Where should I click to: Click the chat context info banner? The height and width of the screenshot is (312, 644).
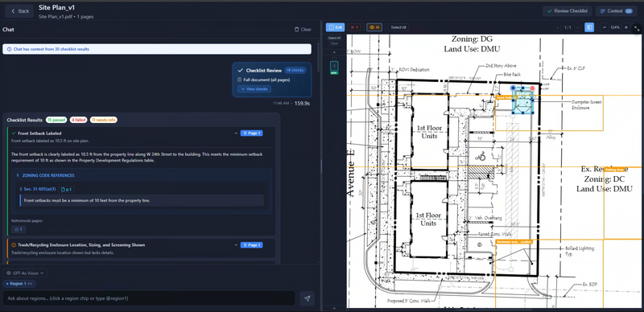[157, 49]
